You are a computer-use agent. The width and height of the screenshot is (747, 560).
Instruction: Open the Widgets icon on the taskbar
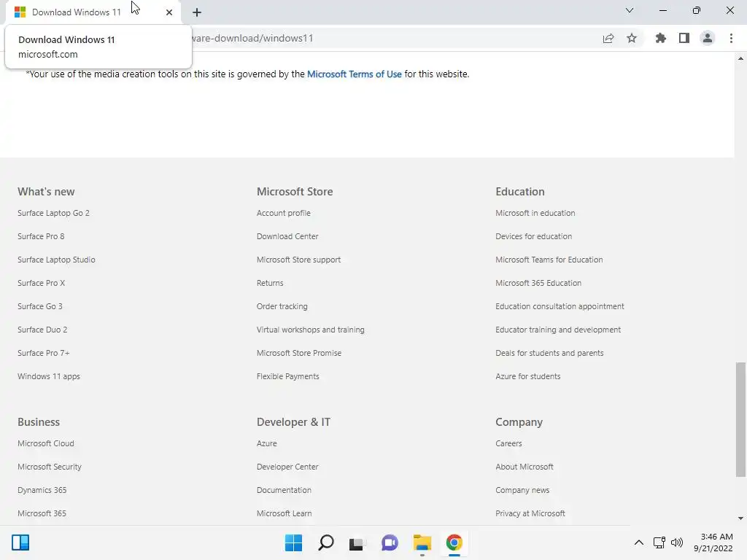pyautogui.click(x=20, y=542)
